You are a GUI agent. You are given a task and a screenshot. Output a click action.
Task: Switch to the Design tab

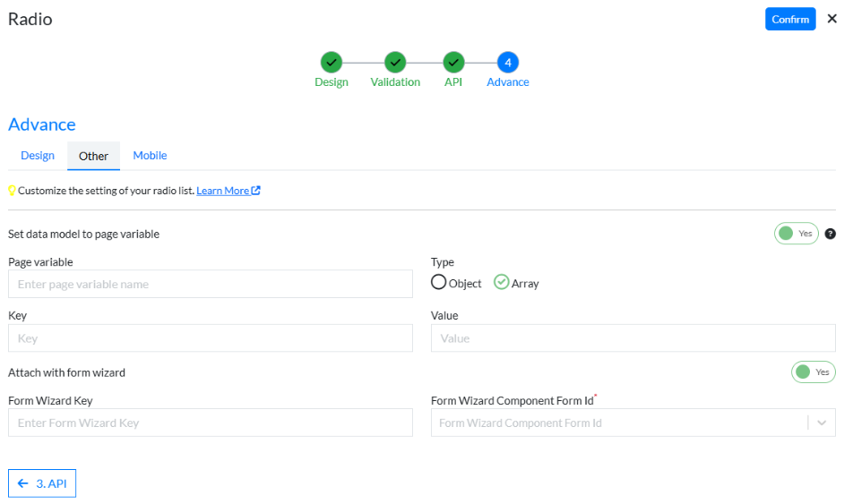click(38, 156)
